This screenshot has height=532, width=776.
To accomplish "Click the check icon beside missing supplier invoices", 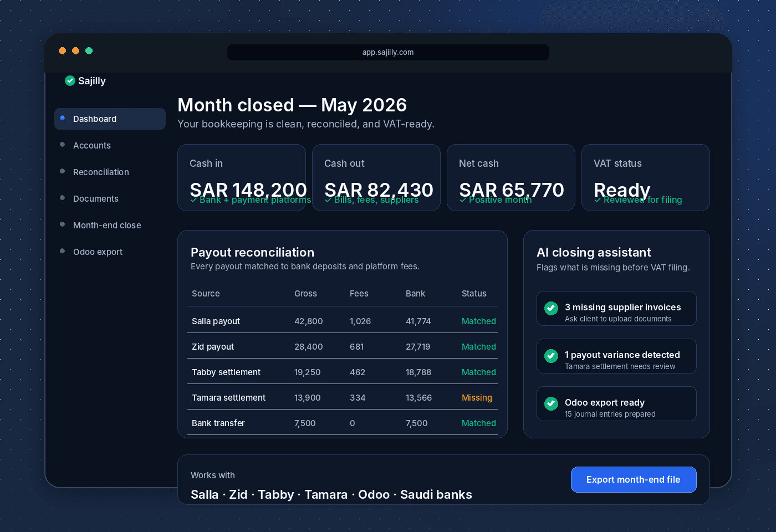I will coord(551,308).
